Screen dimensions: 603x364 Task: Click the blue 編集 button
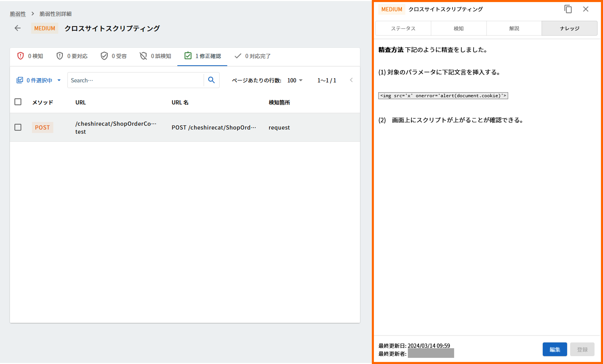coord(555,349)
